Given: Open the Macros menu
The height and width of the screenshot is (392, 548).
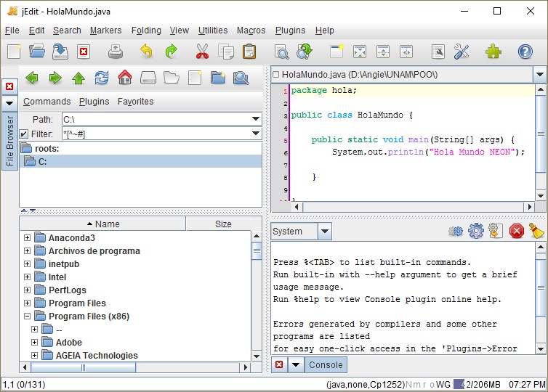Looking at the screenshot, I should (251, 30).
